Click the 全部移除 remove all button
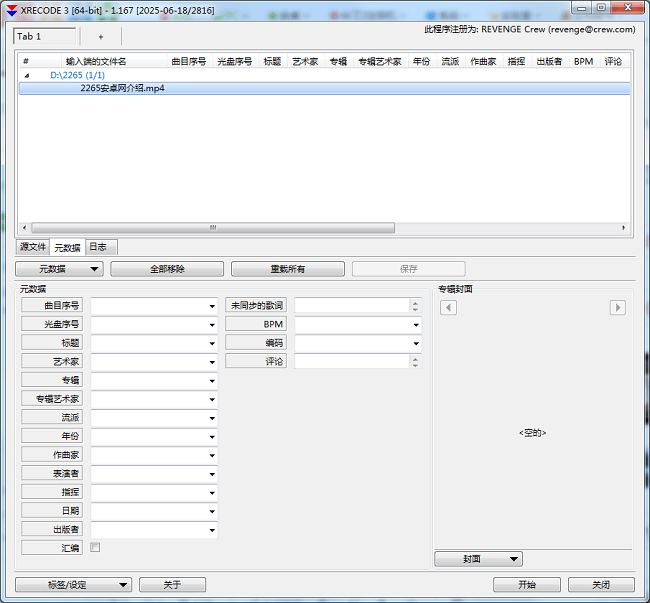The height and width of the screenshot is (603, 650). click(167, 269)
